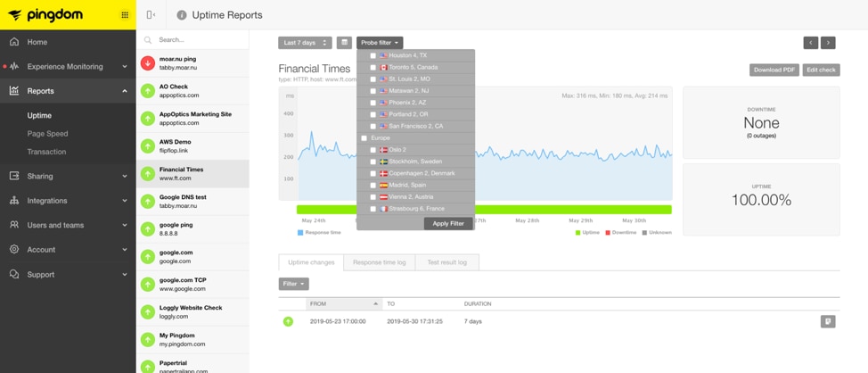Open the google.com TCP check
Image resolution: width=868 pixels, height=373 pixels.
pos(192,285)
